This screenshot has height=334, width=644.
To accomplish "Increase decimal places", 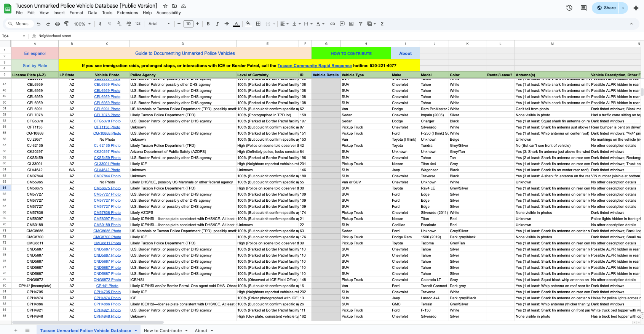I will click(128, 24).
